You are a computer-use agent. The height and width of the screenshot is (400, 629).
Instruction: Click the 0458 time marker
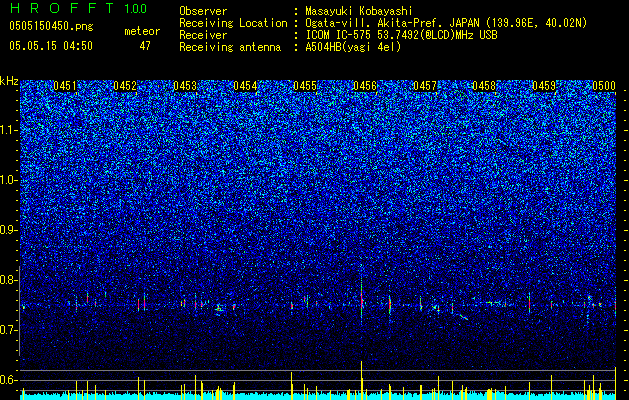(x=484, y=86)
